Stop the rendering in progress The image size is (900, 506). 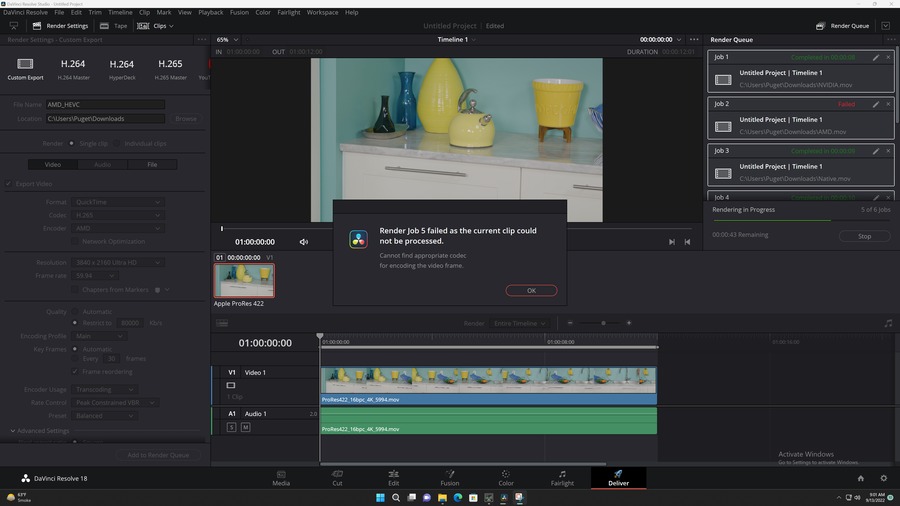point(864,236)
